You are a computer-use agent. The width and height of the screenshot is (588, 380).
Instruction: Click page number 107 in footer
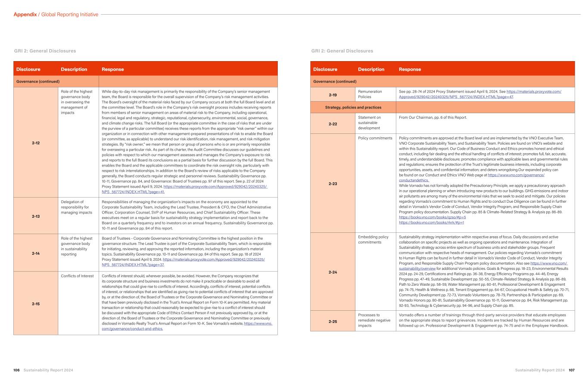click(x=571, y=370)
